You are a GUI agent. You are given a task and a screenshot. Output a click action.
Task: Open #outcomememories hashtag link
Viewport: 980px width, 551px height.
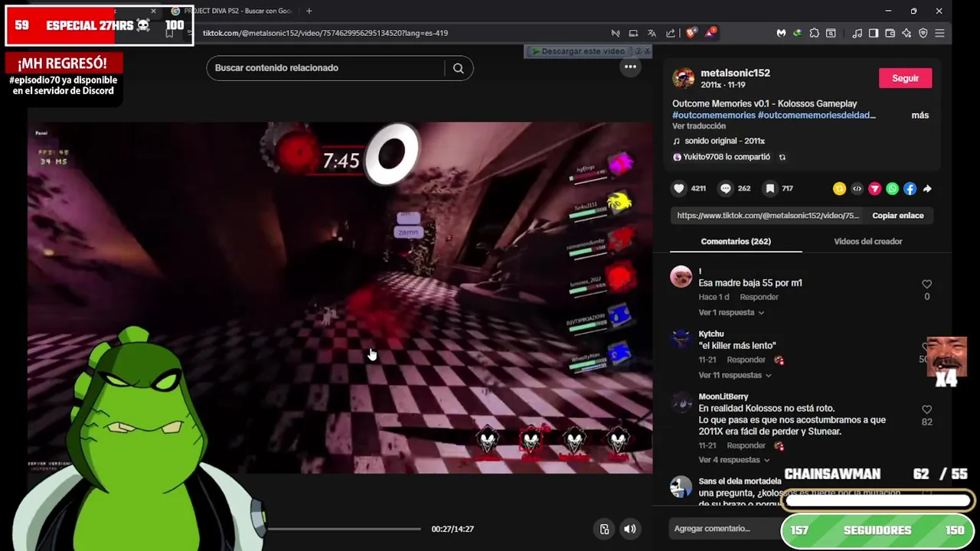714,116
